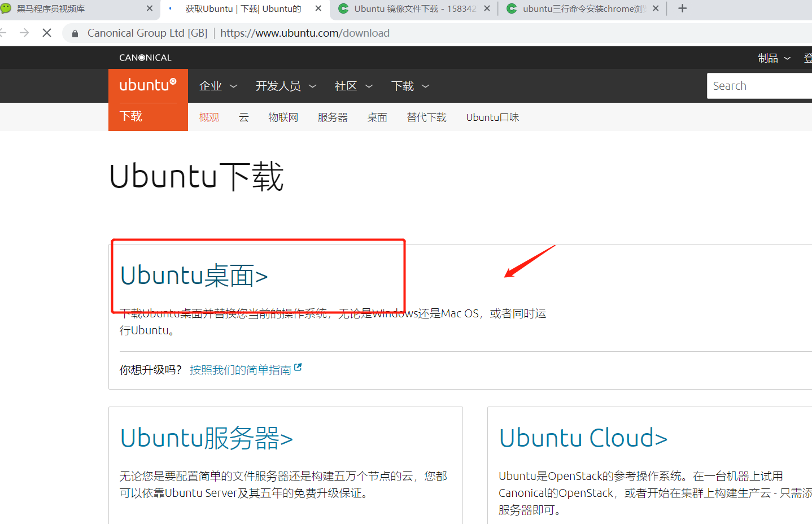Click the browser back arrow

click(3, 33)
